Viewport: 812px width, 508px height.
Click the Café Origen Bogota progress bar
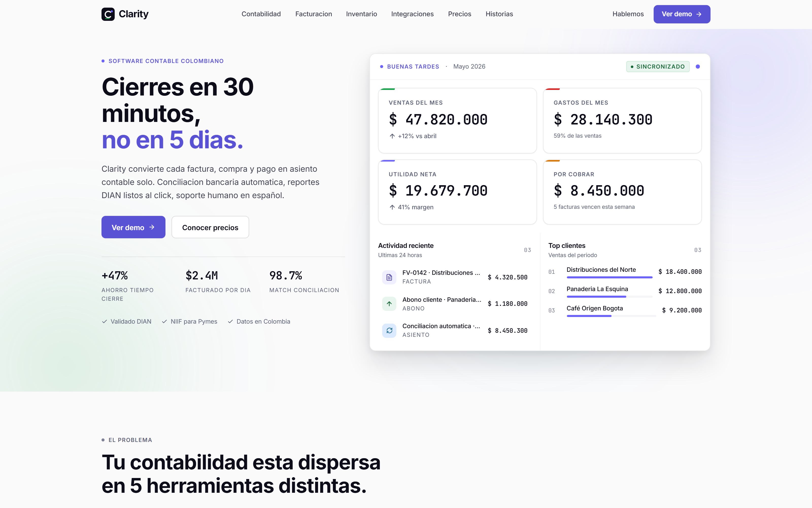(611, 316)
